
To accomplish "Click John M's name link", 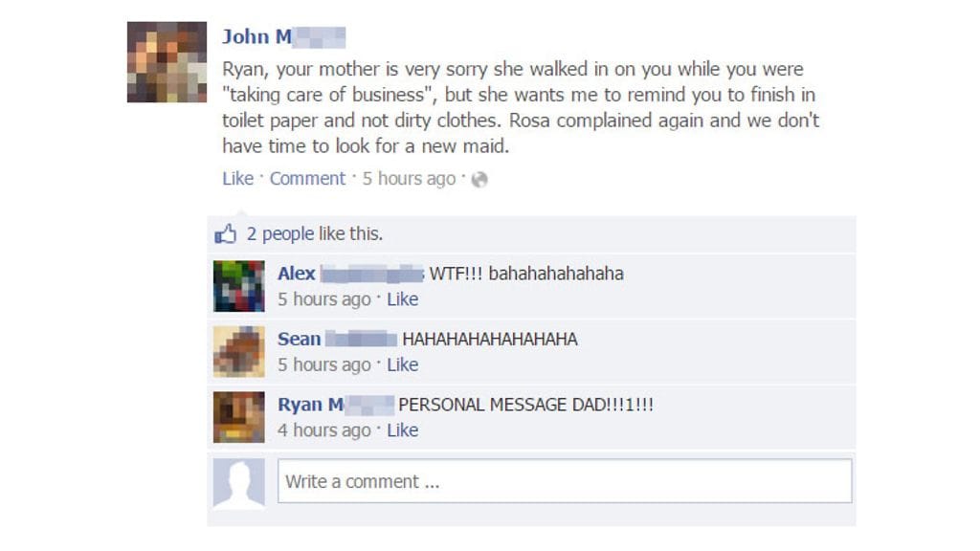I will (283, 37).
